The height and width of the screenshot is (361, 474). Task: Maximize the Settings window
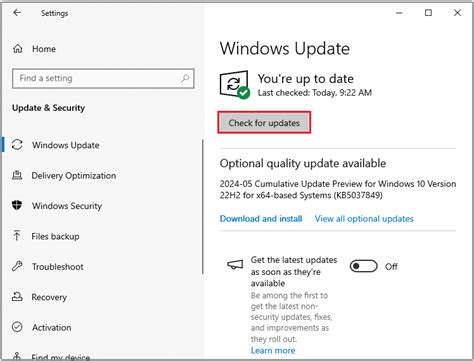(x=428, y=13)
